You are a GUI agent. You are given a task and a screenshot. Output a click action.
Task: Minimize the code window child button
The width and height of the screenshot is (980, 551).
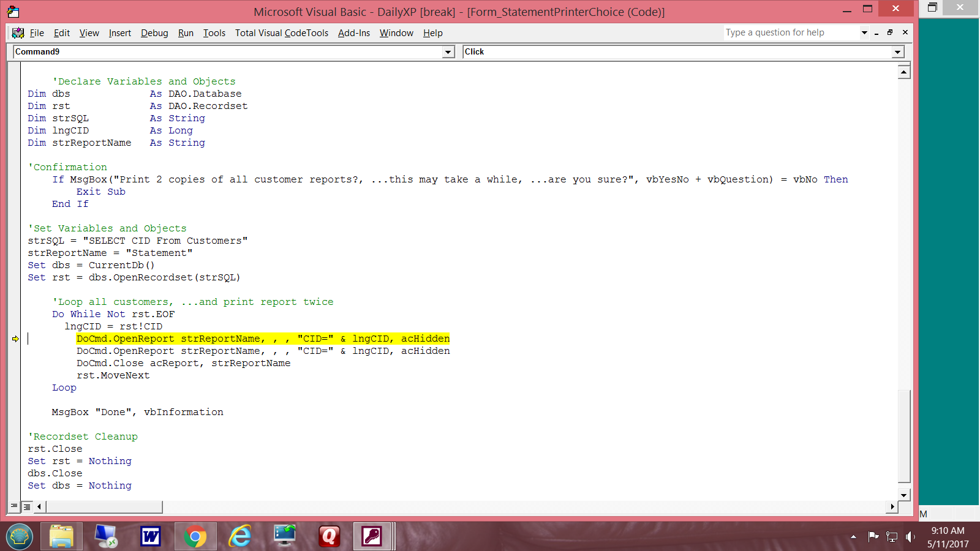pyautogui.click(x=876, y=32)
